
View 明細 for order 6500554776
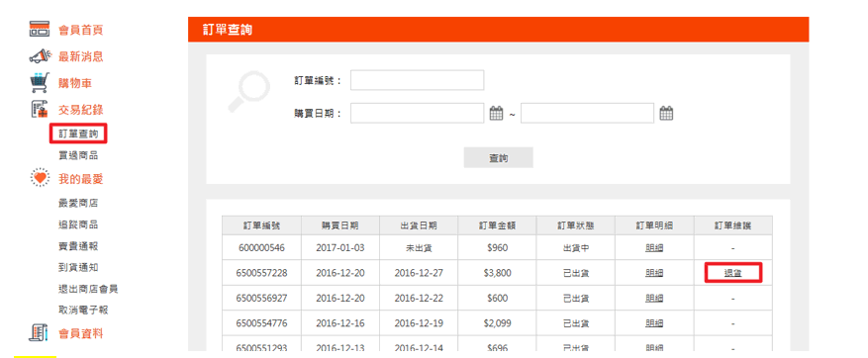[654, 323]
